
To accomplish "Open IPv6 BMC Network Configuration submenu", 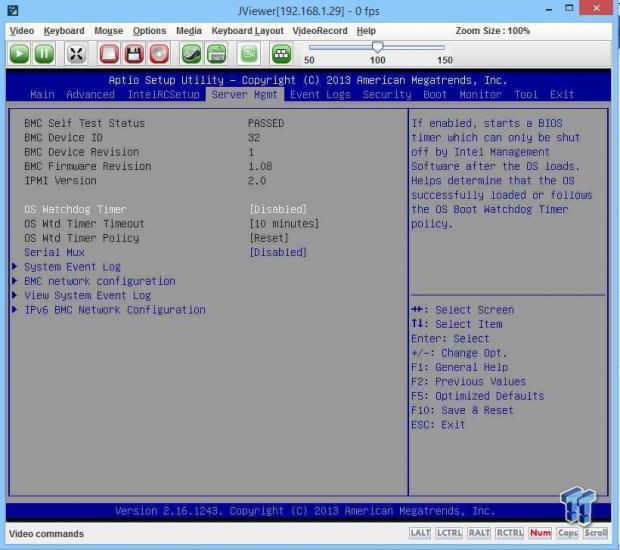I will [115, 310].
